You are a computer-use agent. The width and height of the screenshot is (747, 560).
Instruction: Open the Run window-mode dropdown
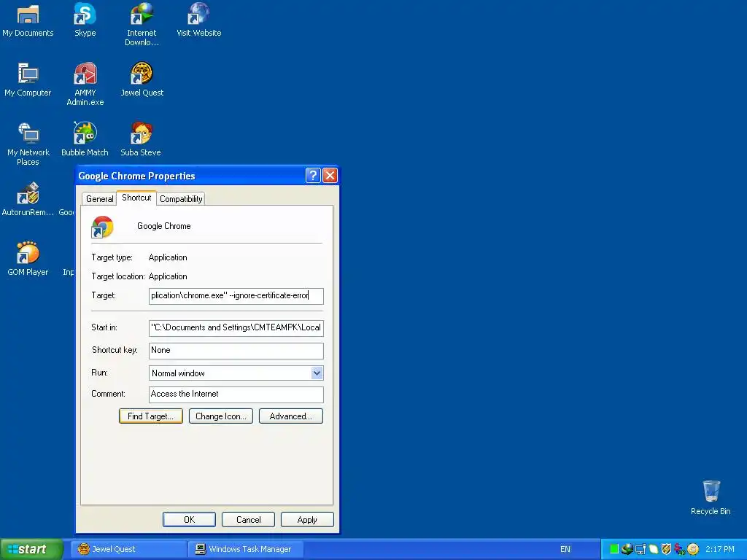coord(317,373)
